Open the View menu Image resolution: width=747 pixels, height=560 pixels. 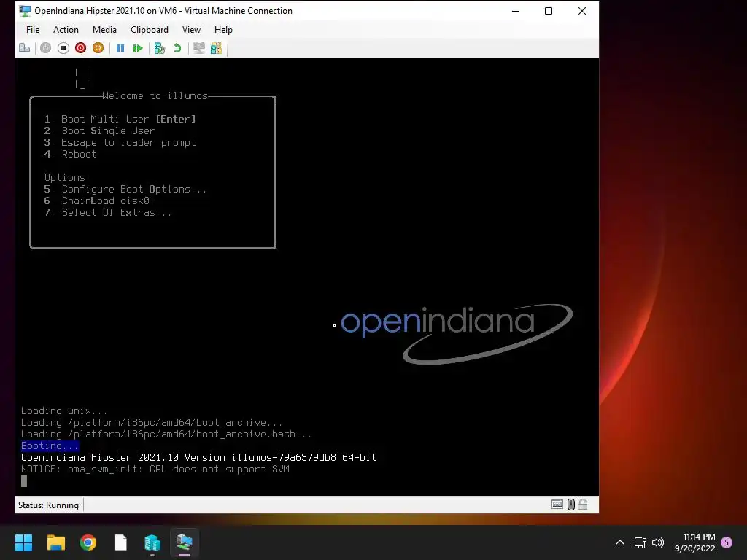point(191,29)
